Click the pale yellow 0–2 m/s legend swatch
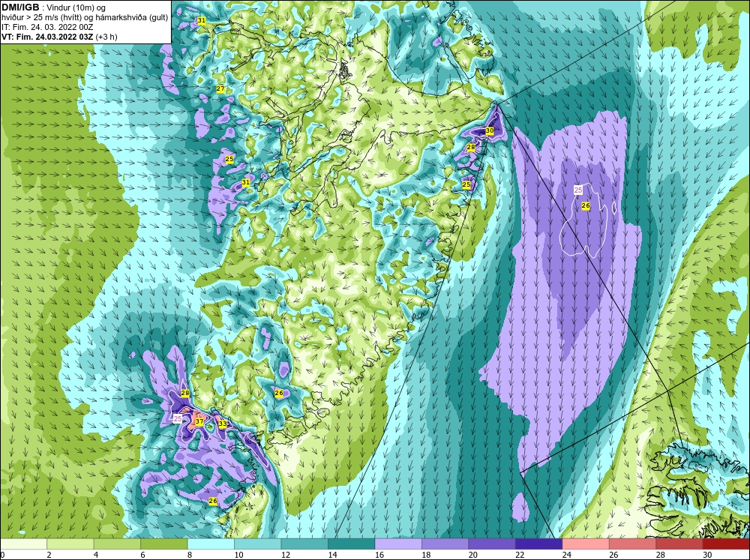Screen dimensions: 750x560 click(23, 544)
